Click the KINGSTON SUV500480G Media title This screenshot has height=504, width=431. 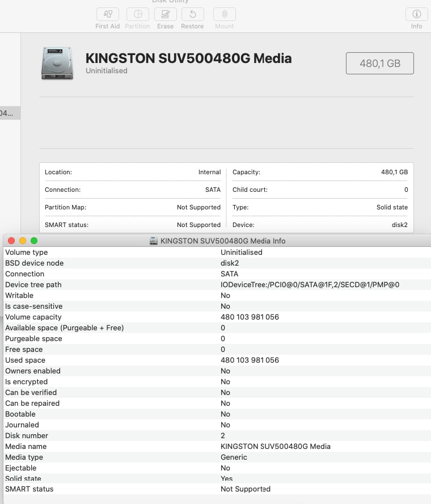pyautogui.click(x=188, y=58)
